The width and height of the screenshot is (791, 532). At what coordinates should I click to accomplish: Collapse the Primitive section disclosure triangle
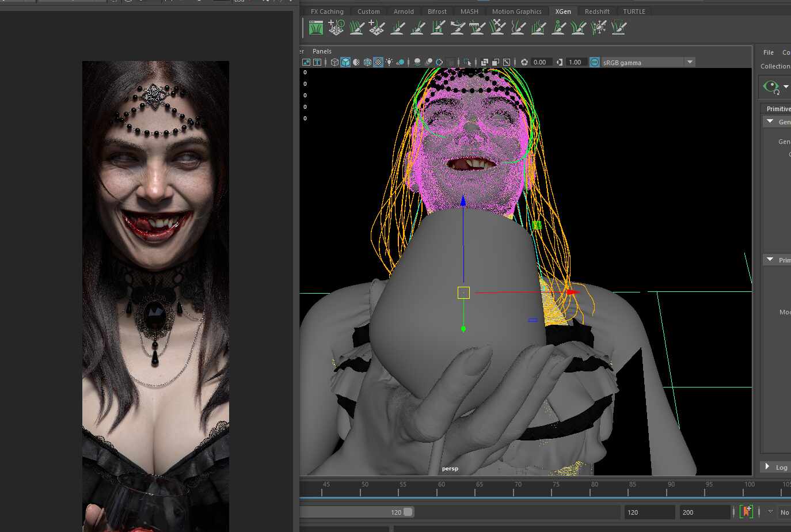tap(770, 260)
